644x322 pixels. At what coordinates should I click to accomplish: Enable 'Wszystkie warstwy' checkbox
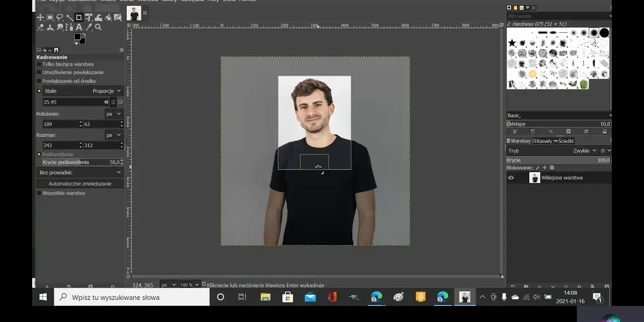pyautogui.click(x=39, y=193)
